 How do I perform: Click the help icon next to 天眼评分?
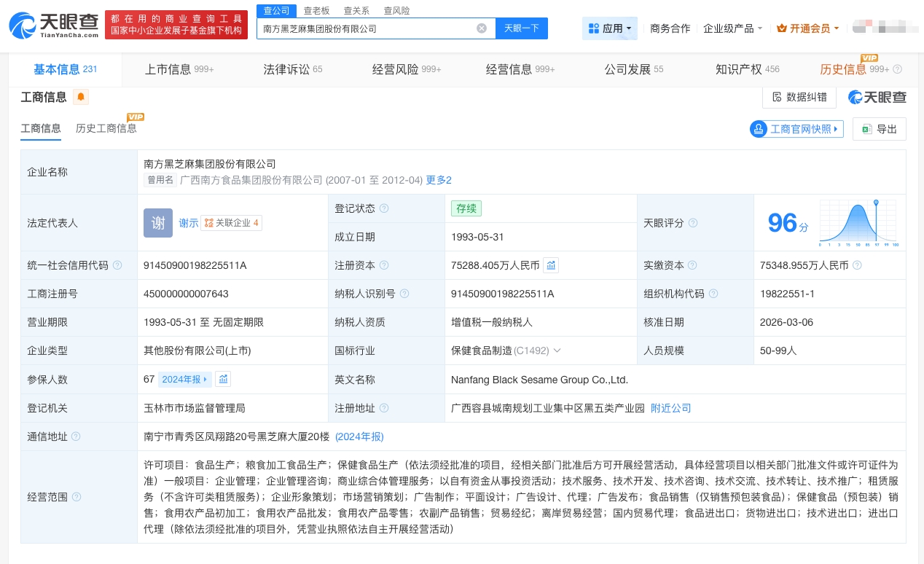pos(693,223)
